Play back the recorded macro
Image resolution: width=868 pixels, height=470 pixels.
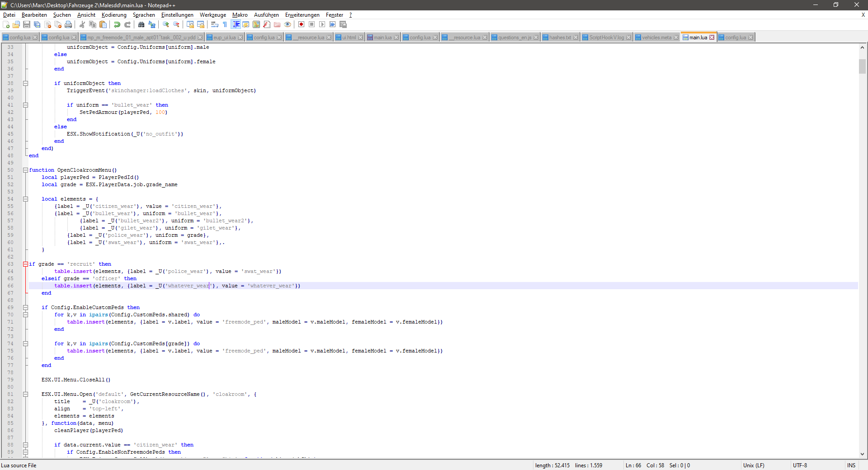[x=322, y=25]
